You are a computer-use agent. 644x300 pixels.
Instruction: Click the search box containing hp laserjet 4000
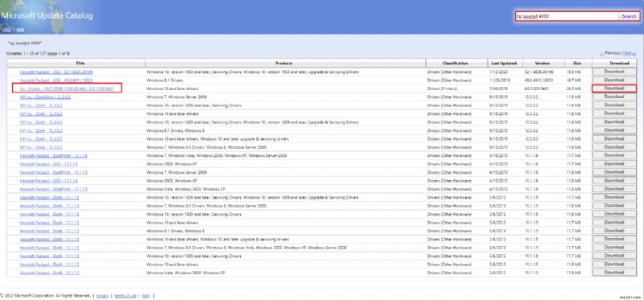click(x=568, y=16)
